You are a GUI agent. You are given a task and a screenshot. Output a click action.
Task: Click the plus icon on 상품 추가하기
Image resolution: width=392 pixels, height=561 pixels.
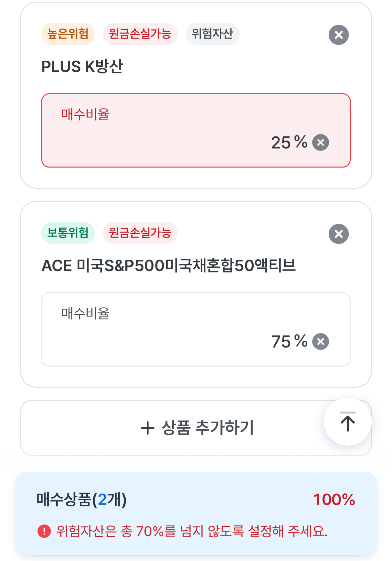coord(147,428)
